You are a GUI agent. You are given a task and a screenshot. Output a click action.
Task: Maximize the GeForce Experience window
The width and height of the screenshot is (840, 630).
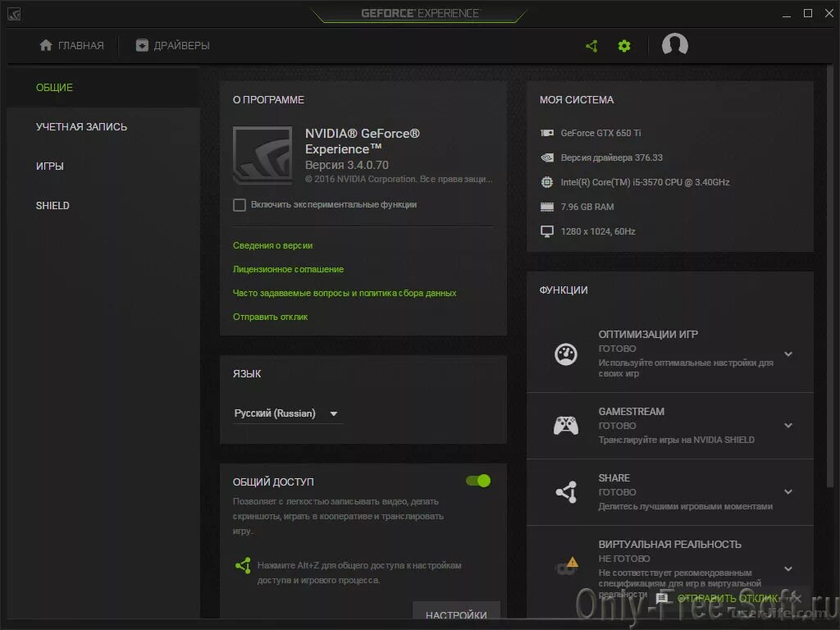pos(808,13)
